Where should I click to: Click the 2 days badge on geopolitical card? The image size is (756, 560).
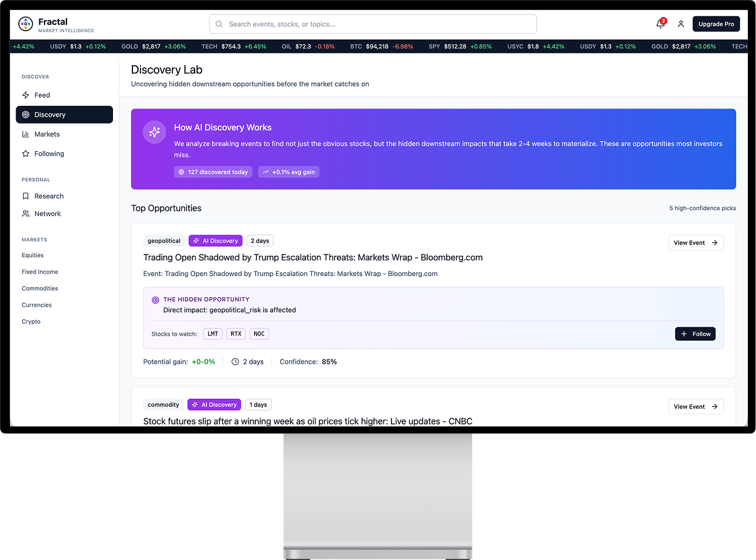[260, 241]
